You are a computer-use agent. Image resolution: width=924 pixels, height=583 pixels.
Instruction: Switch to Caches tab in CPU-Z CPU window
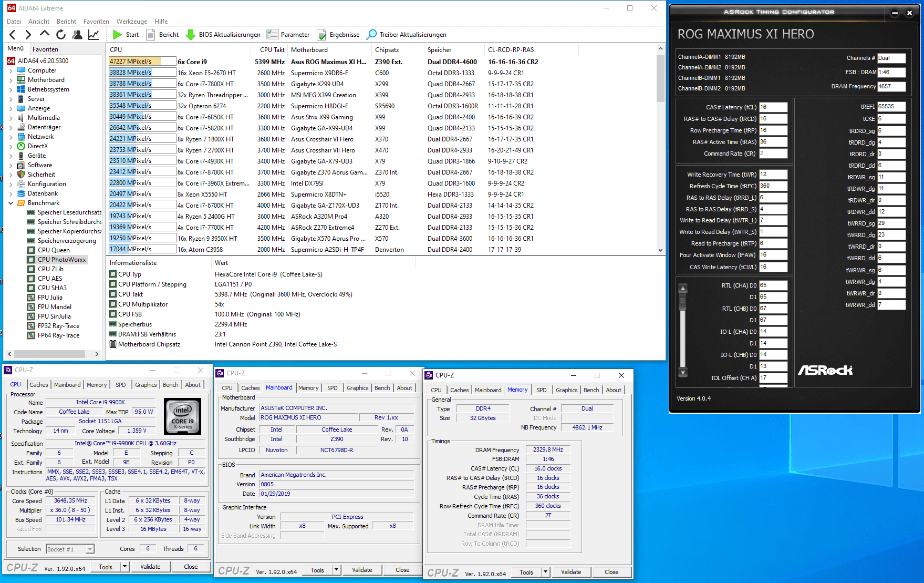(39, 385)
